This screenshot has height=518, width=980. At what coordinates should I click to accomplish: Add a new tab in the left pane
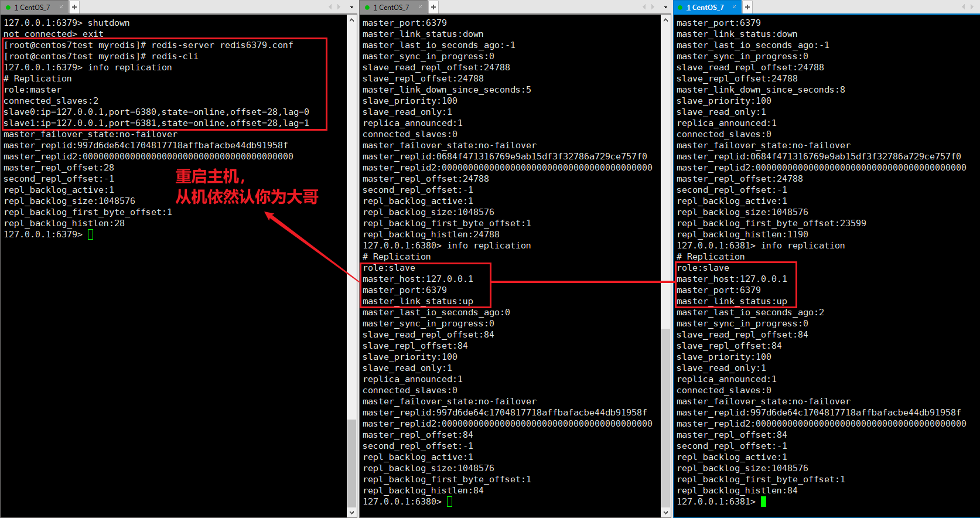[x=74, y=7]
